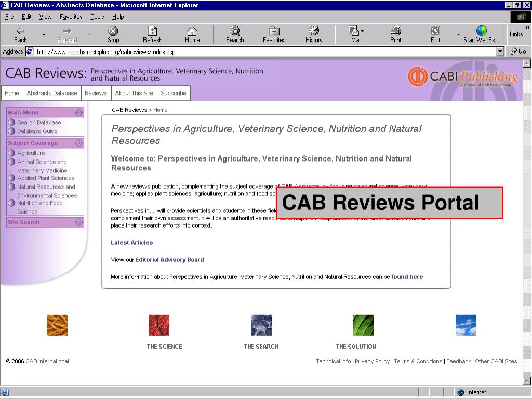Follow the 'found here' link
This screenshot has width=532, height=399.
click(x=407, y=277)
